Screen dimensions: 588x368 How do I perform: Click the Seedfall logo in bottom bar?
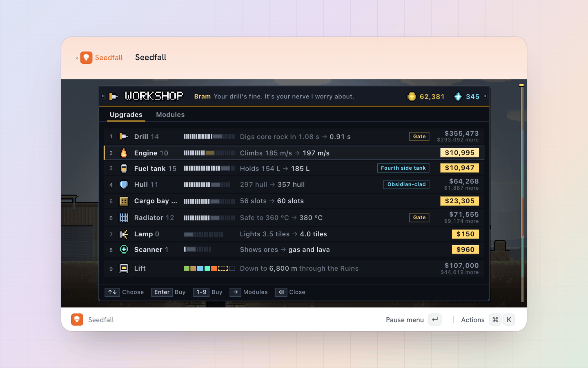tap(77, 320)
